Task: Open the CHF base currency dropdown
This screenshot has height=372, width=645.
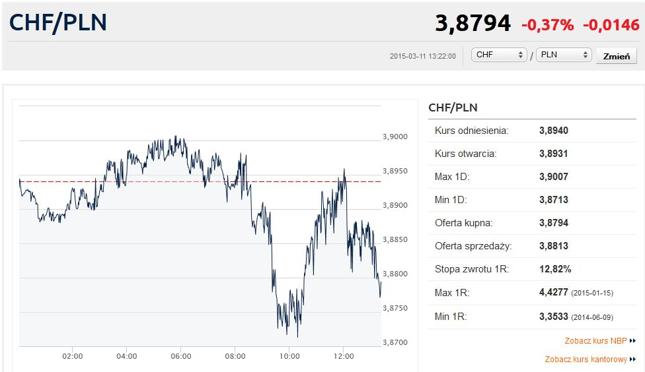Action: click(x=499, y=55)
